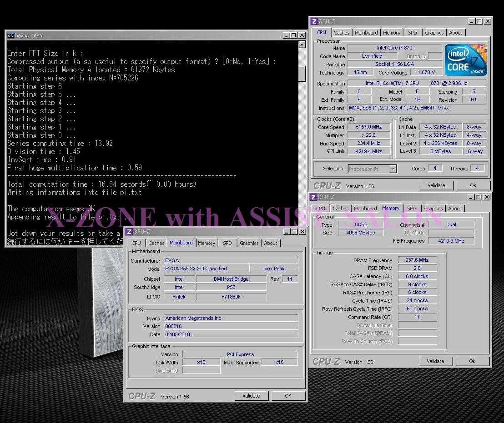Open Memory tab in top CPU-Z window
The image size is (504, 423).
[x=392, y=33]
